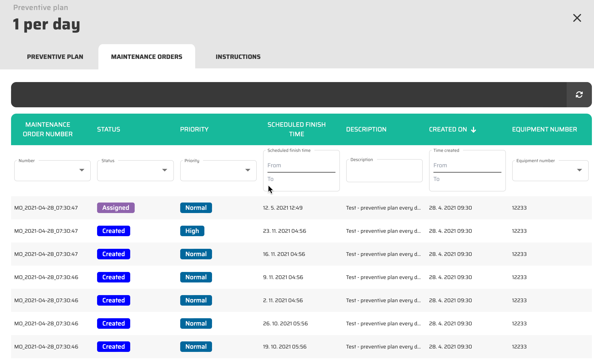
Task: Select the Maintenance Orders tab
Action: click(x=147, y=57)
